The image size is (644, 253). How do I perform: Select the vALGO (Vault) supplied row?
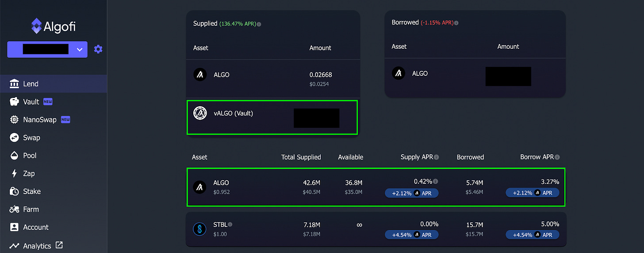(x=272, y=117)
